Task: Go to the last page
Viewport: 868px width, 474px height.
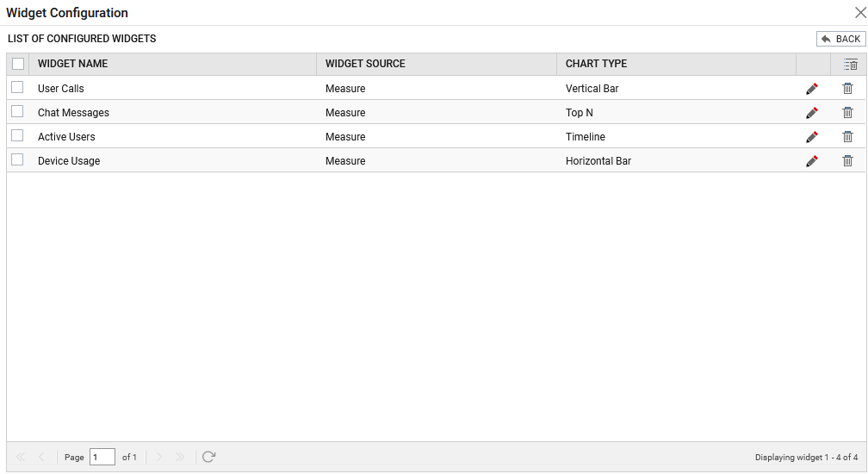Action: point(179,457)
